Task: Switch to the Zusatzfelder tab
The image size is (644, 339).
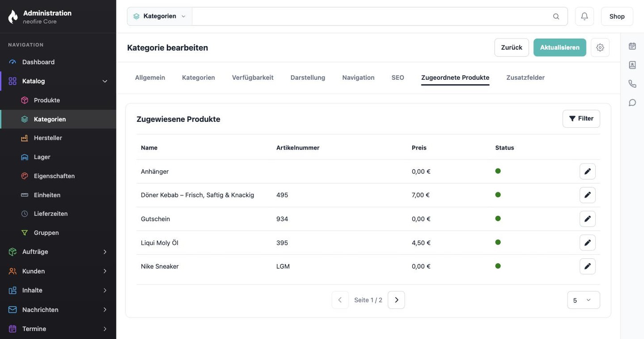Action: (525, 77)
